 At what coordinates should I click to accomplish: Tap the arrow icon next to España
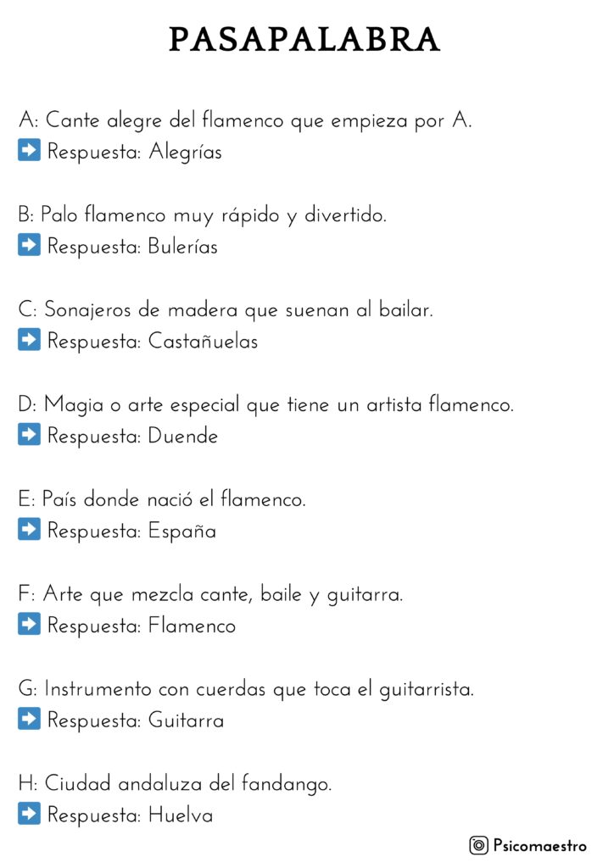click(x=29, y=531)
